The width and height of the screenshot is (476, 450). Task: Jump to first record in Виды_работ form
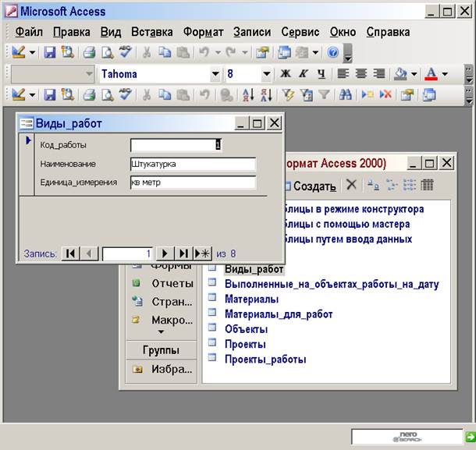pyautogui.click(x=70, y=253)
